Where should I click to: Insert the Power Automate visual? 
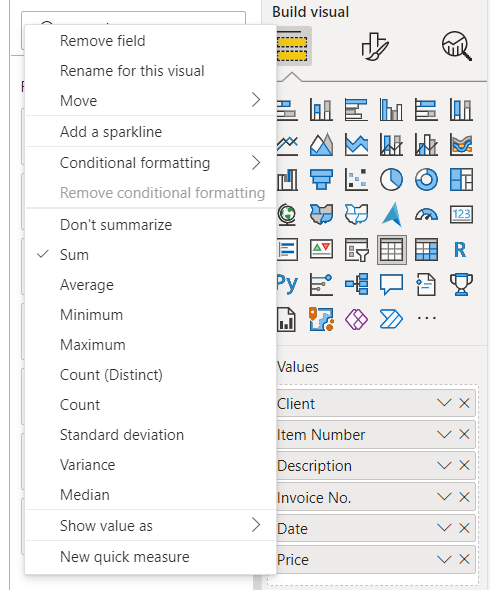391,319
